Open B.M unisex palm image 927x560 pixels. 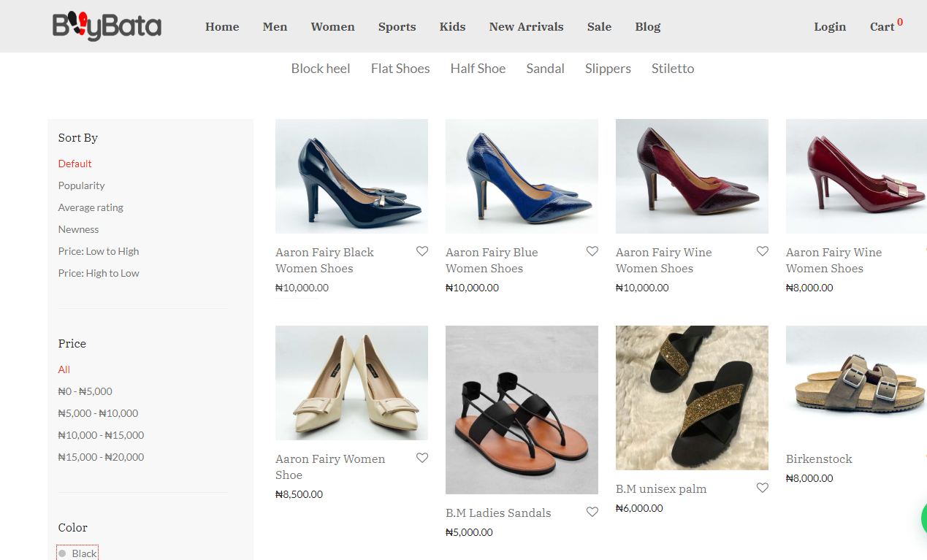pyautogui.click(x=692, y=398)
